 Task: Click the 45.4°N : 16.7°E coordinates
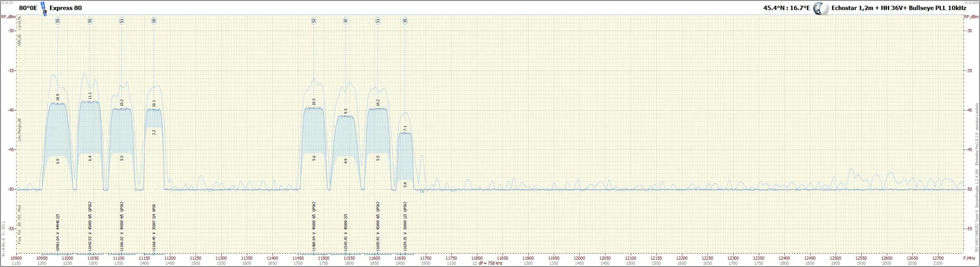786,8
